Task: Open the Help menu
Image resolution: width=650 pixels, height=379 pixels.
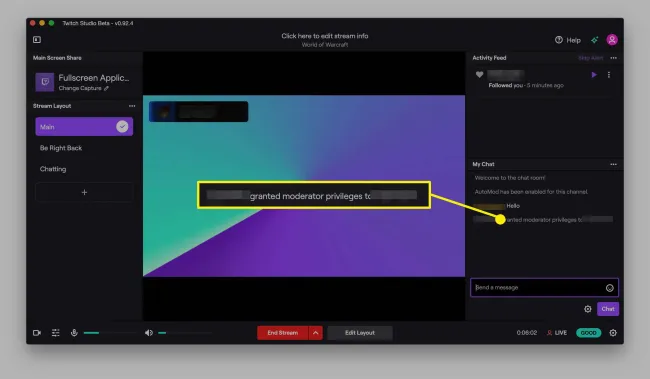Action: coord(568,40)
